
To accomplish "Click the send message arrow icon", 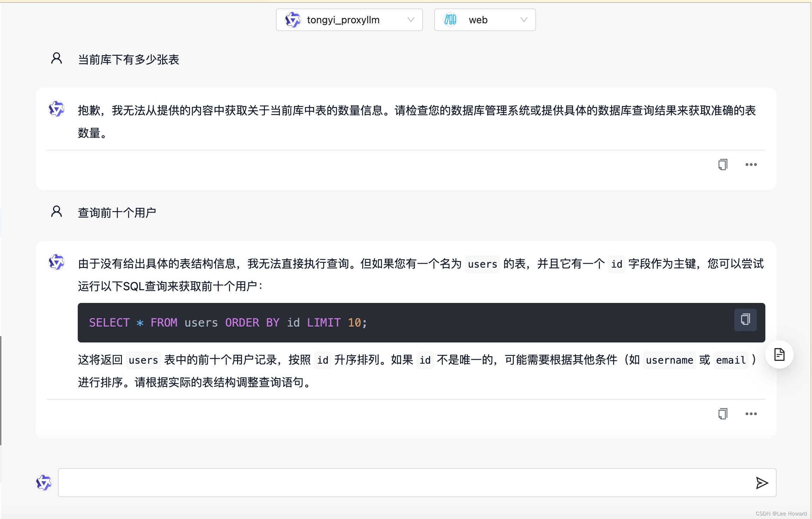I will click(x=761, y=483).
